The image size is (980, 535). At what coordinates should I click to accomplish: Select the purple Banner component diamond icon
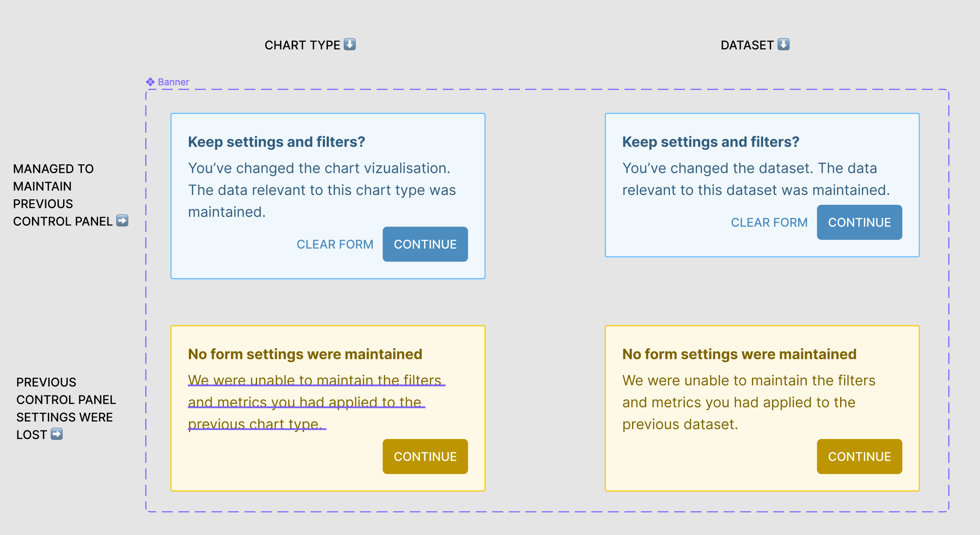click(x=150, y=81)
